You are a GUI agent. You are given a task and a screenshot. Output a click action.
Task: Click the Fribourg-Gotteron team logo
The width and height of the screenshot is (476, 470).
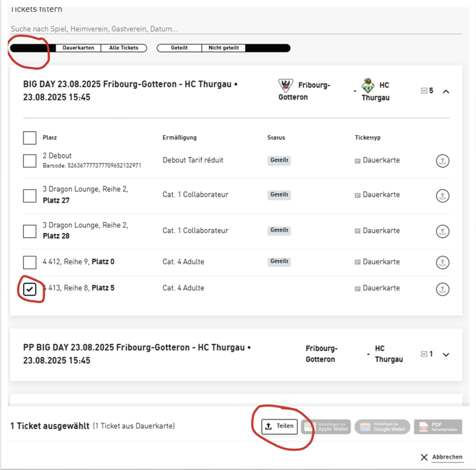coord(285,85)
